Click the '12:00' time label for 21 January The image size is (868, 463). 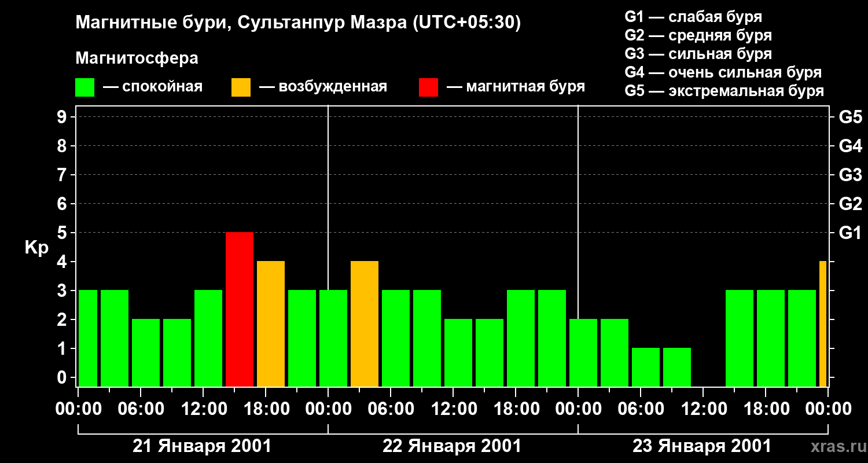click(203, 409)
